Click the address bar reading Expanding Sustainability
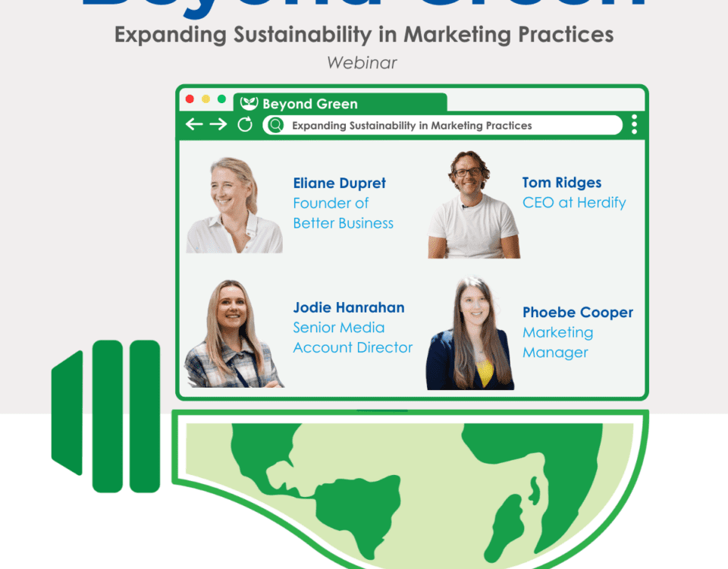 (442, 125)
